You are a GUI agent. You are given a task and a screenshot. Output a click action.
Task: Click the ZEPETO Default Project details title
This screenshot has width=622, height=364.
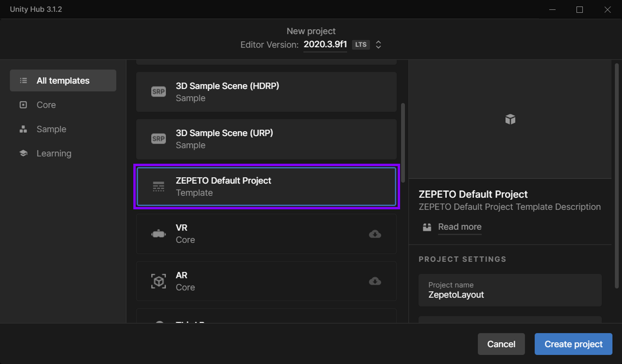(x=473, y=194)
